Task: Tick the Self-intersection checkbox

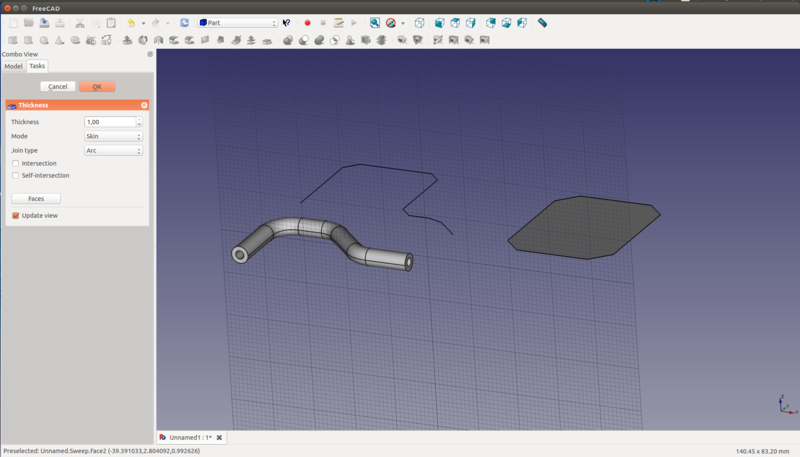Action: pos(16,175)
